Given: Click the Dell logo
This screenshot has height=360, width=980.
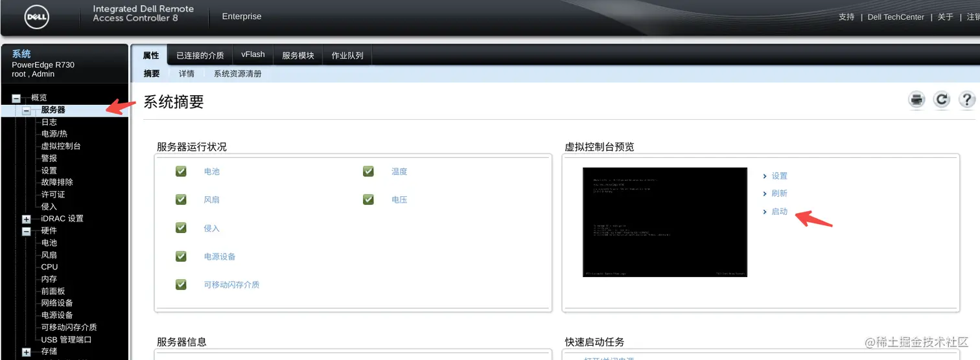Looking at the screenshot, I should click(38, 17).
